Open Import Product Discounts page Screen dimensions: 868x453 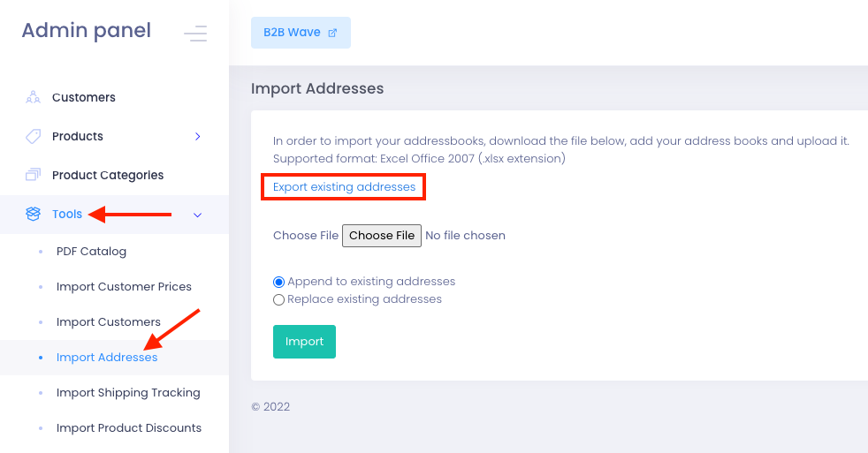pyautogui.click(x=129, y=428)
